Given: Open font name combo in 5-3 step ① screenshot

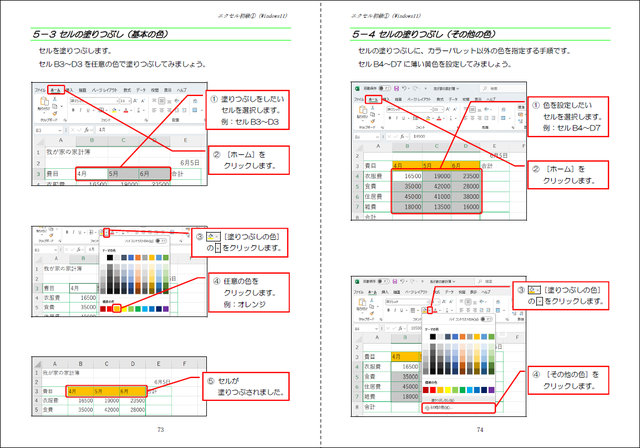Looking at the screenshot, I should click(94, 101).
